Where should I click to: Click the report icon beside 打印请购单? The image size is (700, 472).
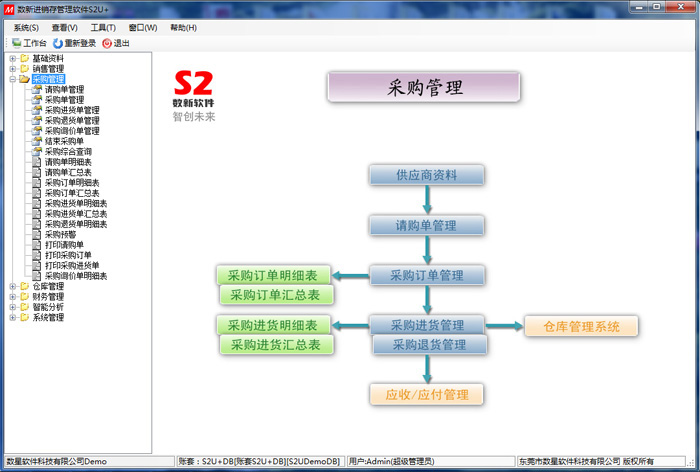[37, 245]
